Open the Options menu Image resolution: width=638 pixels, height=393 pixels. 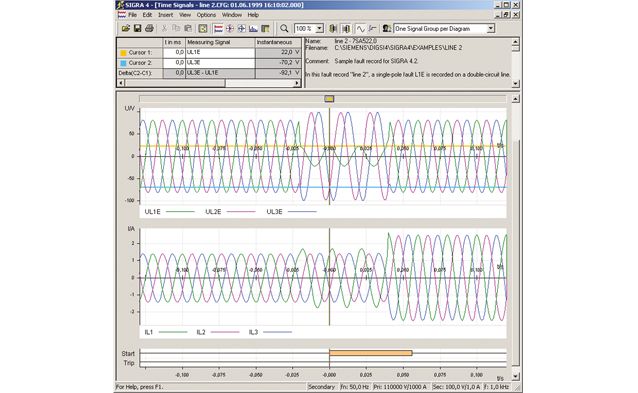pyautogui.click(x=206, y=15)
